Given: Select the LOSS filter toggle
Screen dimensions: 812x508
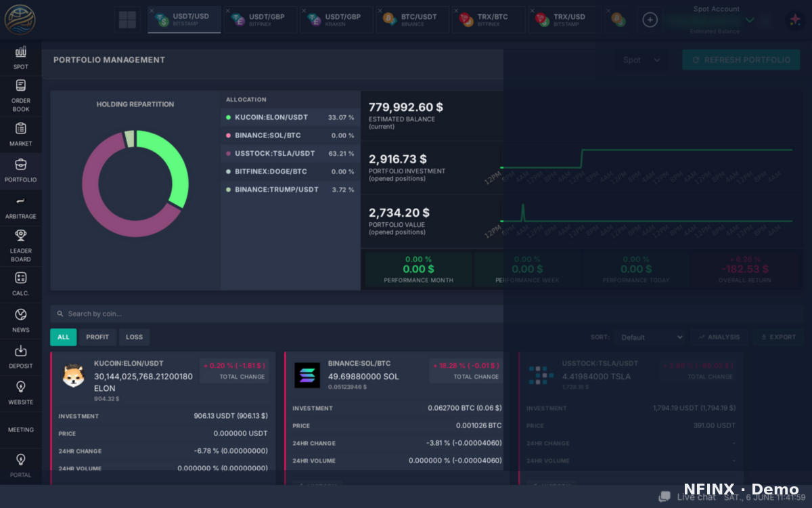Looking at the screenshot, I should (134, 337).
